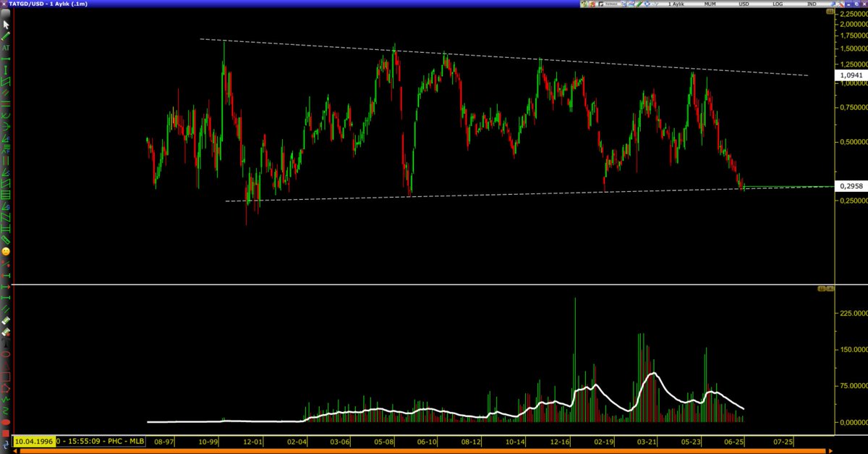Click the blue crosshair icon in top toolbar
This screenshot has height=454, width=868.
[x=647, y=4]
